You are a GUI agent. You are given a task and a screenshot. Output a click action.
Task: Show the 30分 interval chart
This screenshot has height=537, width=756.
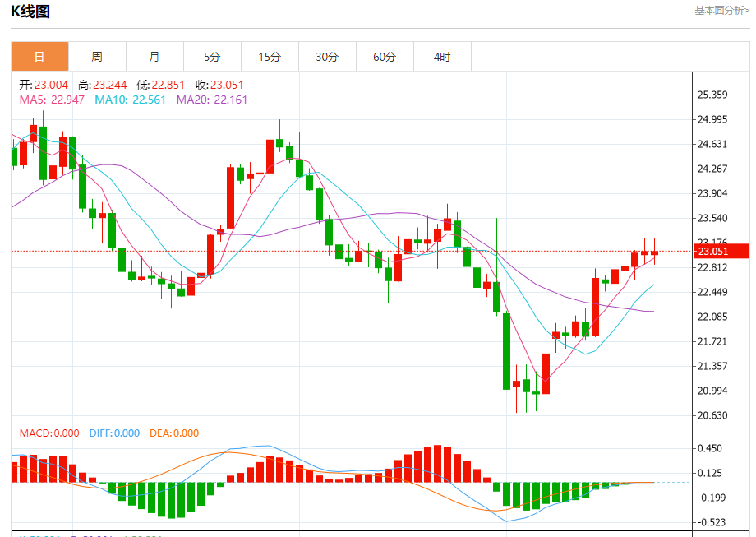click(327, 57)
